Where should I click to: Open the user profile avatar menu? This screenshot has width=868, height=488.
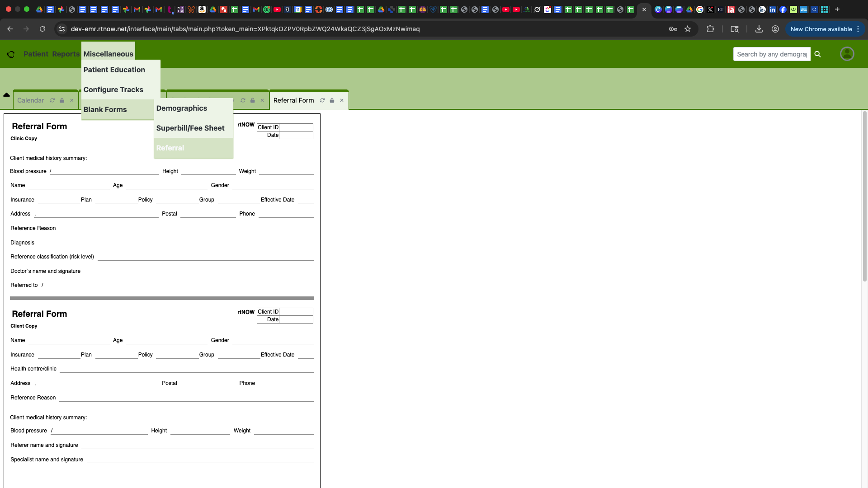click(847, 54)
